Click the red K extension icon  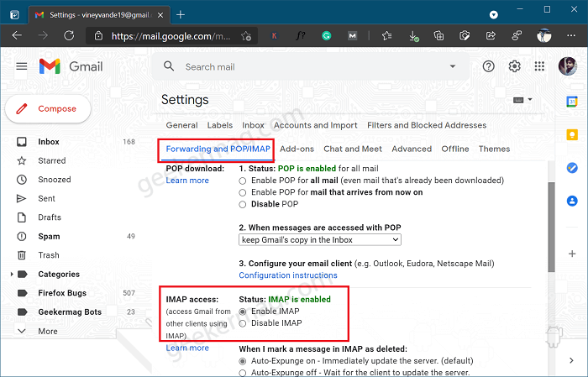[x=274, y=36]
